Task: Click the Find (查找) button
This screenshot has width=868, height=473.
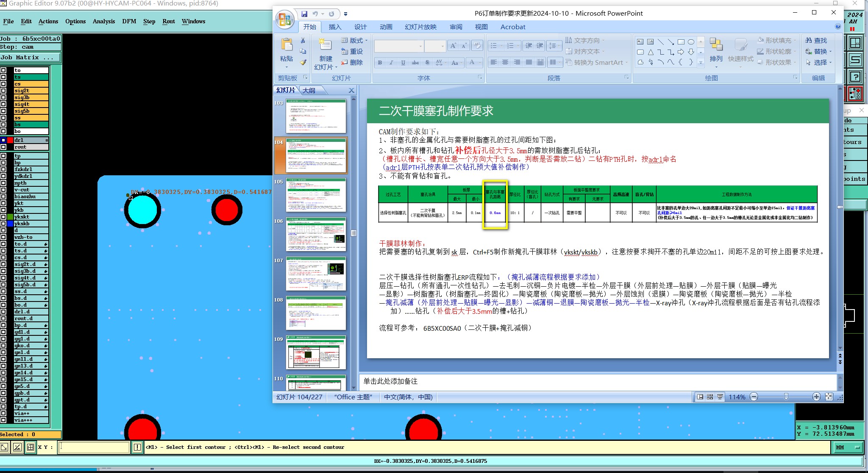Action: click(816, 40)
